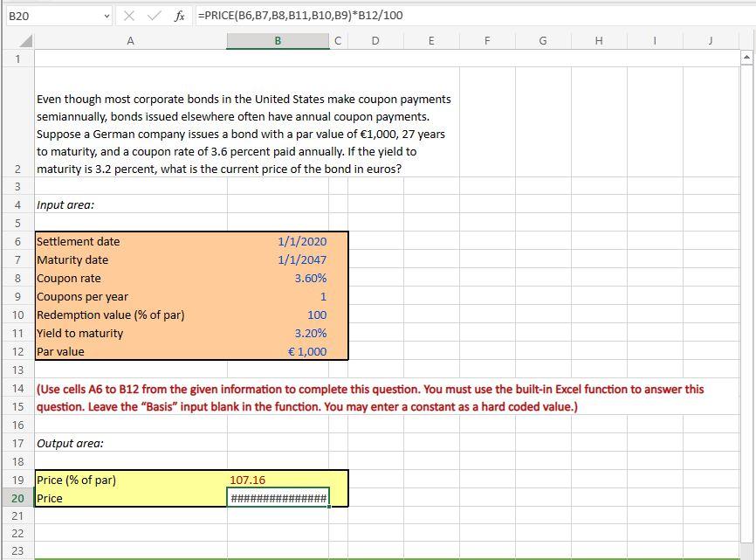Click the Enter checkmark formula bar icon
This screenshot has height=560, width=756.
154,16
